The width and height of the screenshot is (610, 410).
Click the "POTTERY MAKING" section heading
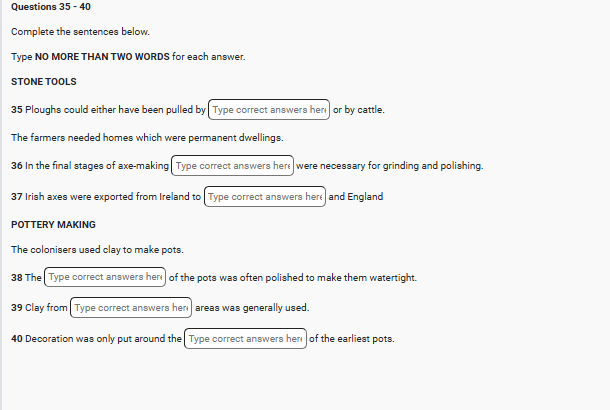click(x=53, y=225)
